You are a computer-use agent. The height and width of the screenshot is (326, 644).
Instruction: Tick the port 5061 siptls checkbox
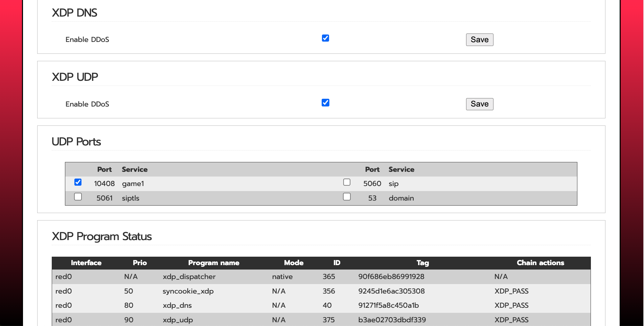pos(78,197)
